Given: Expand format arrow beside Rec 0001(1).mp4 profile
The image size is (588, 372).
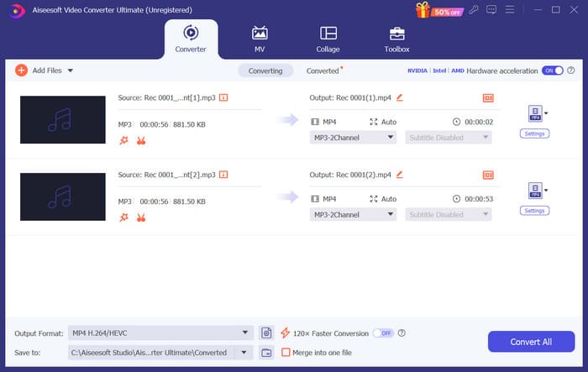Looking at the screenshot, I should [x=546, y=113].
